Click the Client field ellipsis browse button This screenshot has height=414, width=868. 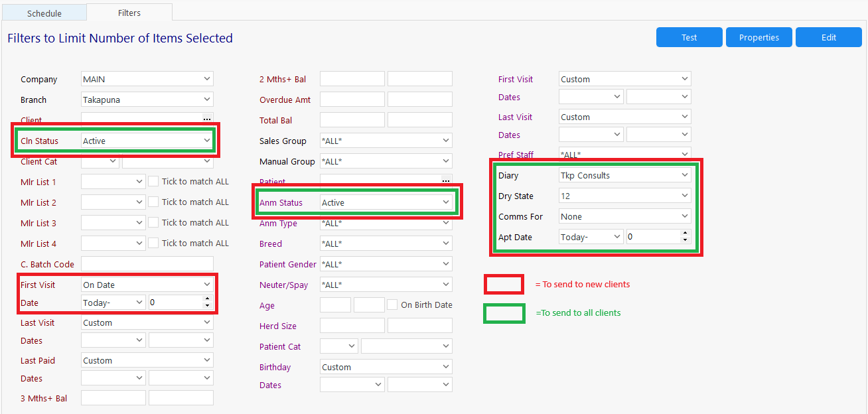click(x=207, y=119)
